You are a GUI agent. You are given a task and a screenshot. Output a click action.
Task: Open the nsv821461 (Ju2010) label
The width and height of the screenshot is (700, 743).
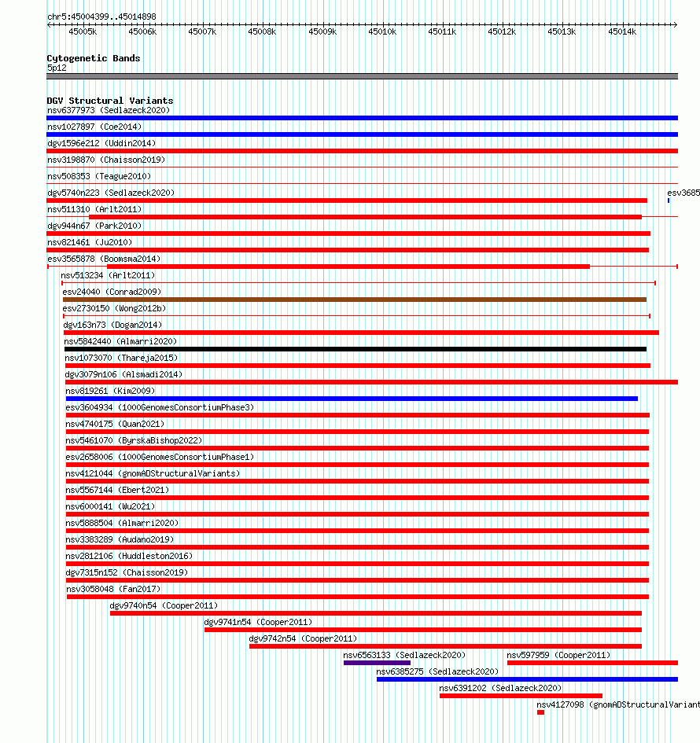90,243
